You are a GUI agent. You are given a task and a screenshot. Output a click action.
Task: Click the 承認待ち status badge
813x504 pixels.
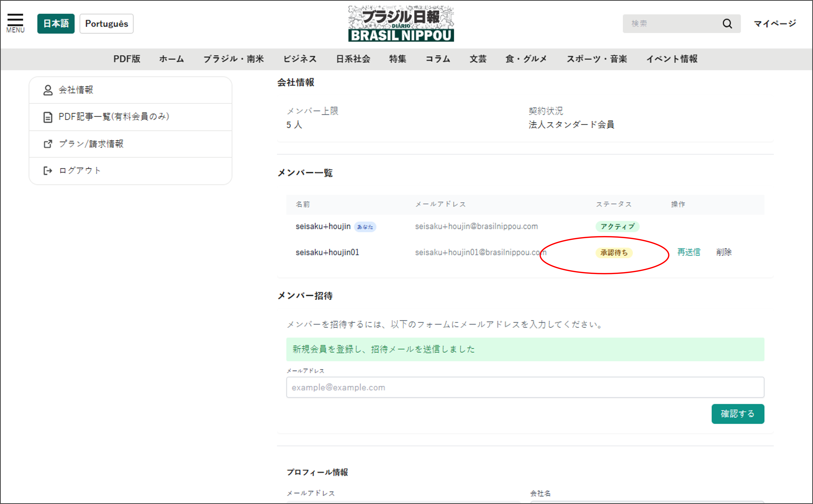coord(614,253)
